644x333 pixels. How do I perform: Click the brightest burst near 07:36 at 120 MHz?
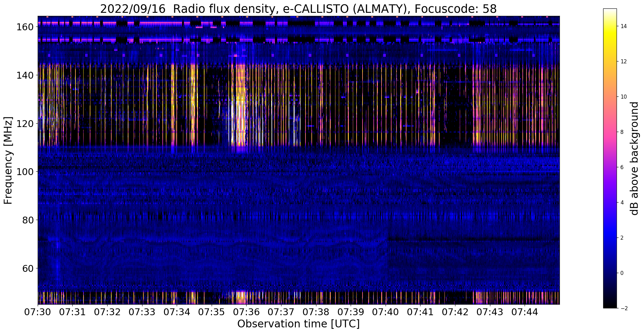coord(241,123)
